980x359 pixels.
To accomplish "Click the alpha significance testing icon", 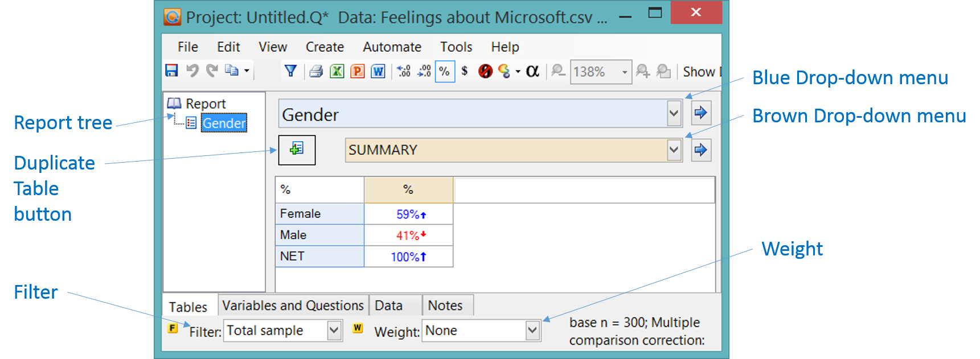I will (532, 71).
